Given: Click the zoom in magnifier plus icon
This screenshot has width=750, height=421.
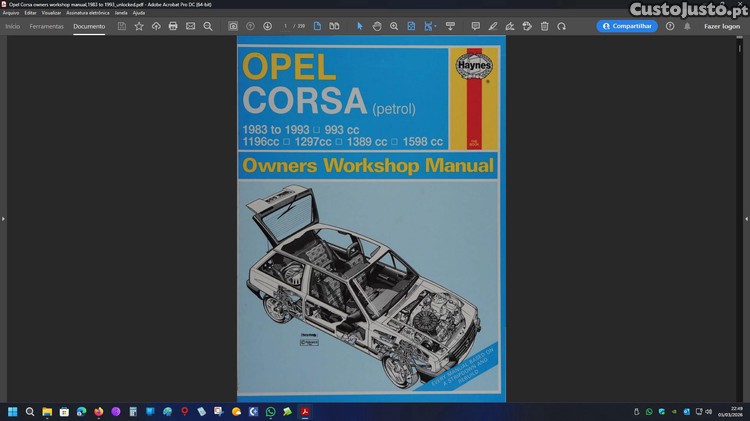Looking at the screenshot, I should pos(394,26).
